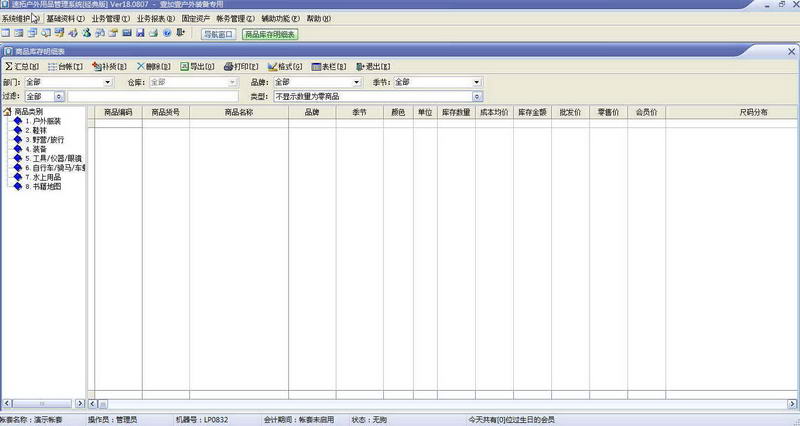Open 台帐 ledger from the report toolbar
The height and width of the screenshot is (426, 800).
(x=65, y=66)
